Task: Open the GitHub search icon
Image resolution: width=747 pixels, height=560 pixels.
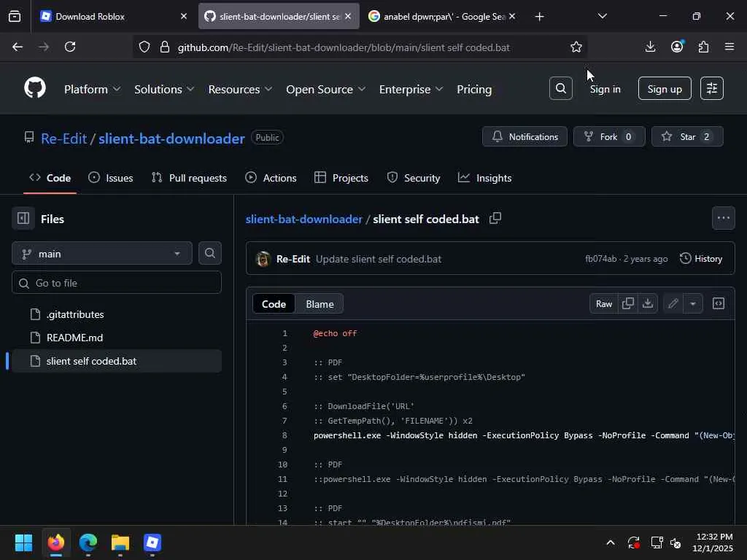Action: pos(561,88)
